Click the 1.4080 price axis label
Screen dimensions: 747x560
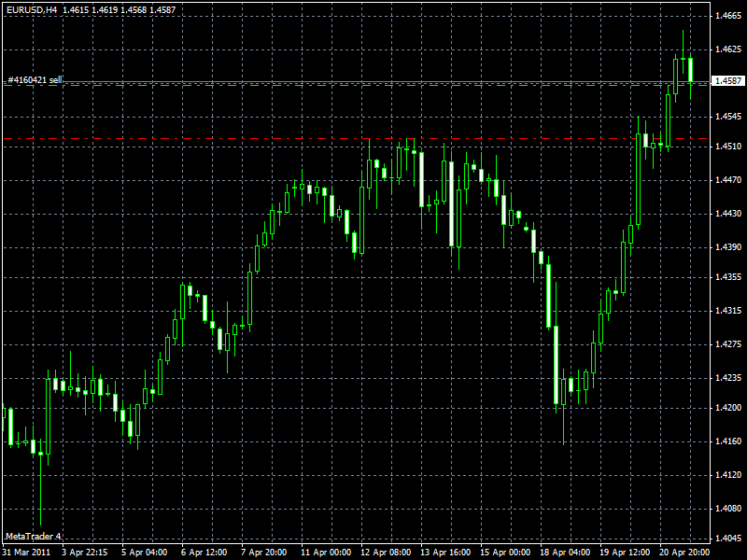[x=728, y=509]
